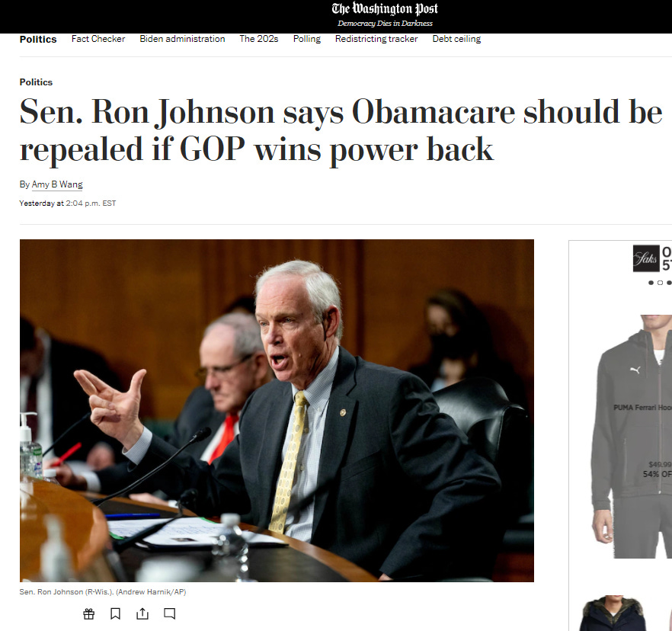The image size is (672, 631).
Task: Go to Fact Checker section
Action: tap(98, 39)
